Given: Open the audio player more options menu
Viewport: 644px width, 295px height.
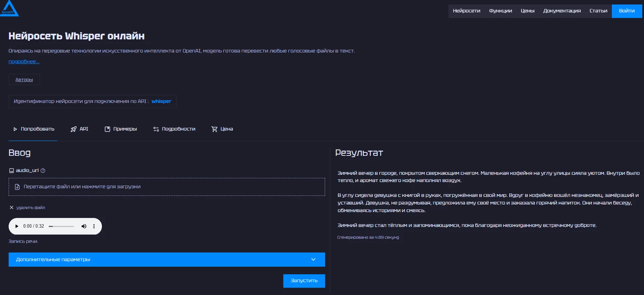Looking at the screenshot, I should [x=94, y=226].
